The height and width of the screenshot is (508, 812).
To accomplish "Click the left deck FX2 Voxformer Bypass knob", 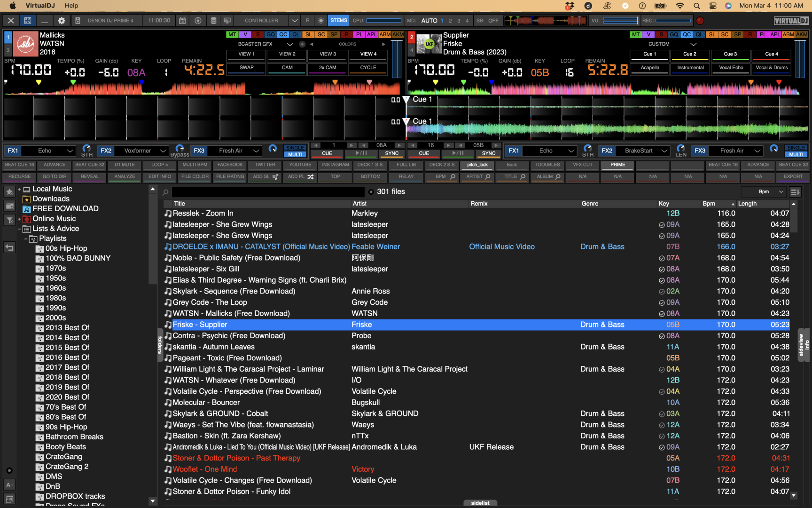I will 180,149.
